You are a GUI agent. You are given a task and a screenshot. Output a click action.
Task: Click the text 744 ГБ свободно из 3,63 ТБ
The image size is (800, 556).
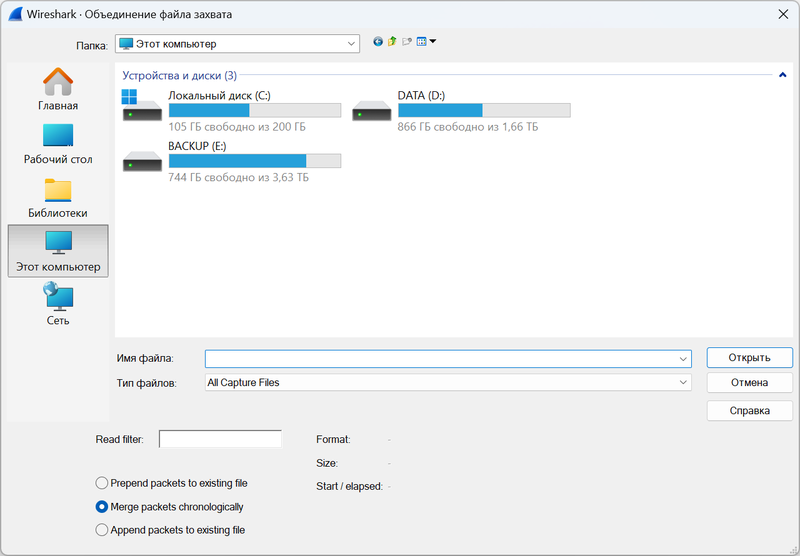pos(238,178)
